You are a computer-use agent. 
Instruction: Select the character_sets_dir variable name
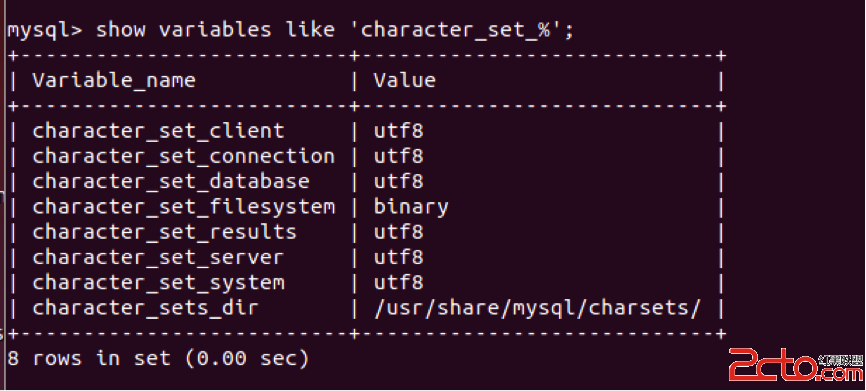[x=145, y=308]
